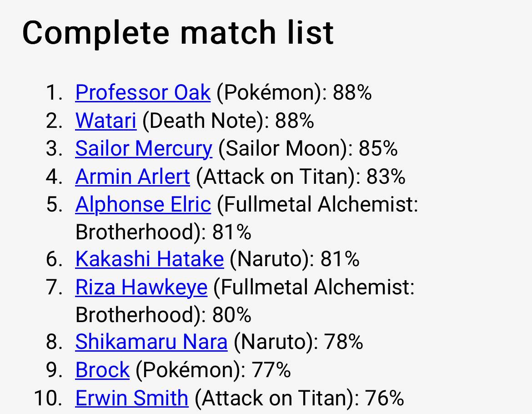Click the Brotherhood 81% text line
Screen dimensions: 532x414
[163, 232]
